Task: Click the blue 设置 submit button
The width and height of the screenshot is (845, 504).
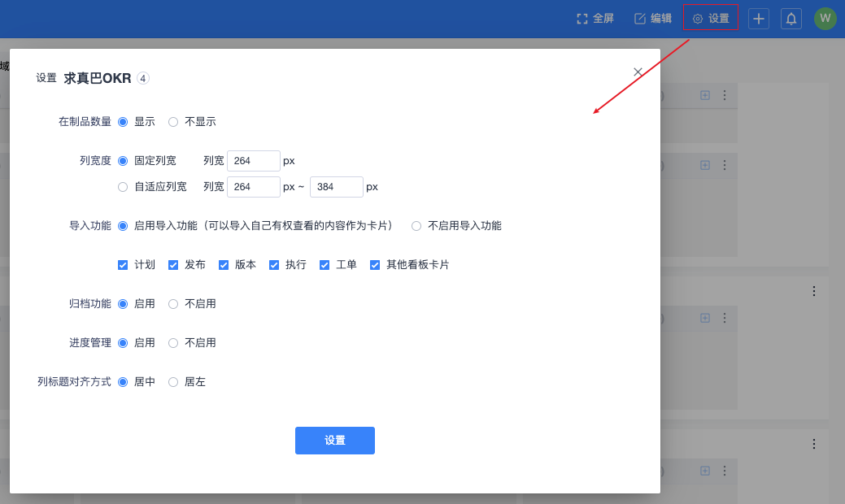Action: [334, 441]
